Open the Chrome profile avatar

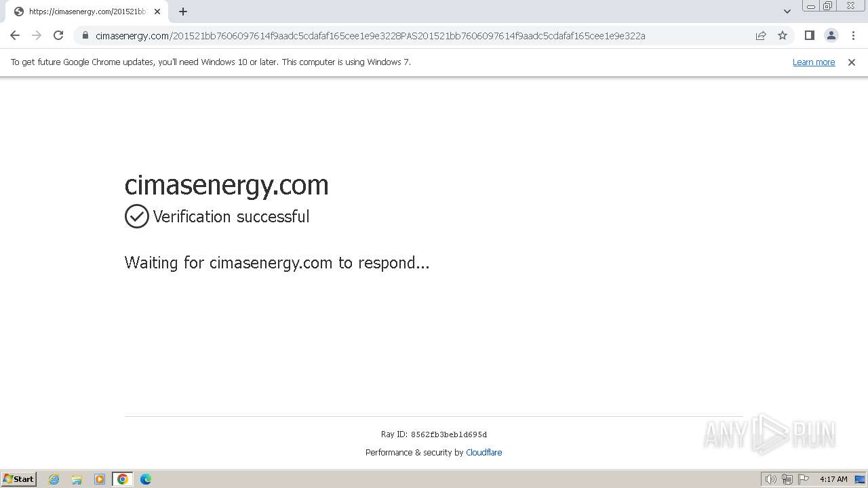(831, 35)
